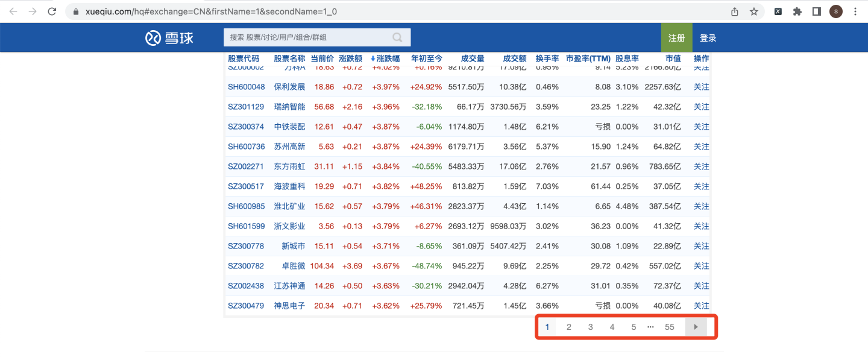Sort by 成交量 column header

473,58
